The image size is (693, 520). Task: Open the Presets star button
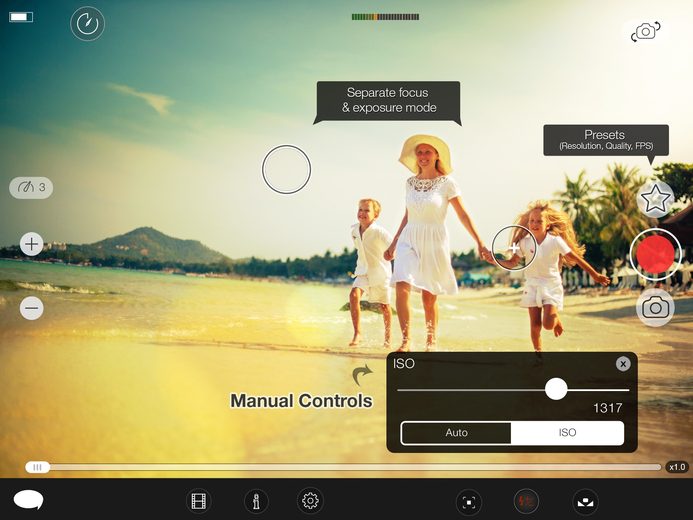655,199
